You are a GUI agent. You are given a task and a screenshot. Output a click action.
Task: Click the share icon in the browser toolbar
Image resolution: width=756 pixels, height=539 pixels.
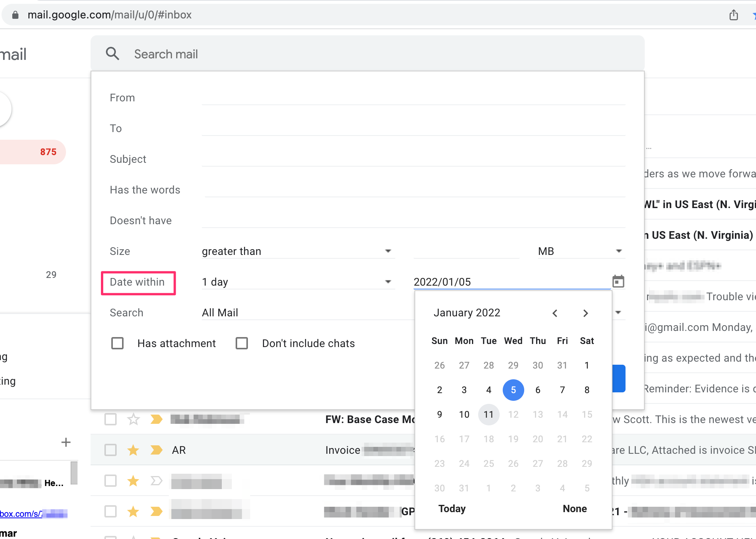[x=734, y=15]
